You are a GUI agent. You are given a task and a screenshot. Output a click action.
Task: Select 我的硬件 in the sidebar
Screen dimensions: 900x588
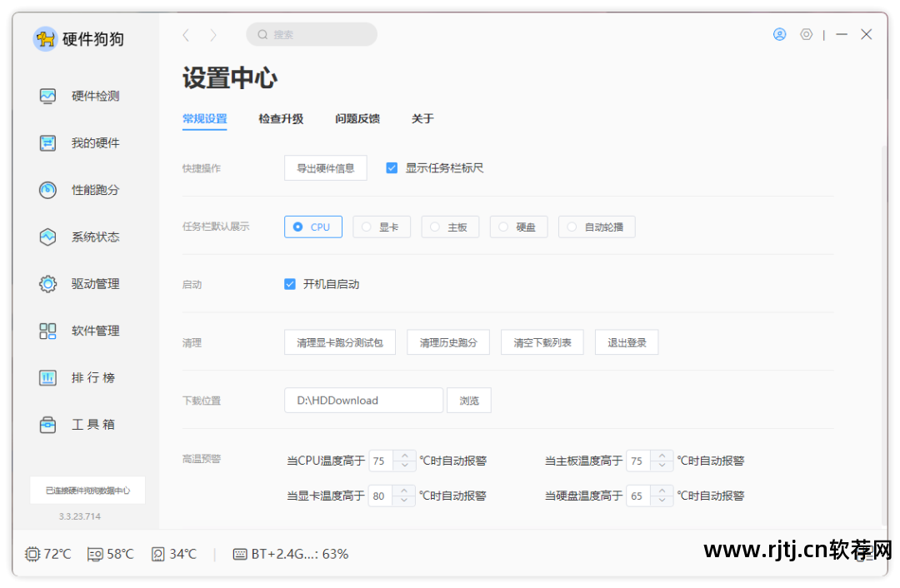pyautogui.click(x=94, y=142)
